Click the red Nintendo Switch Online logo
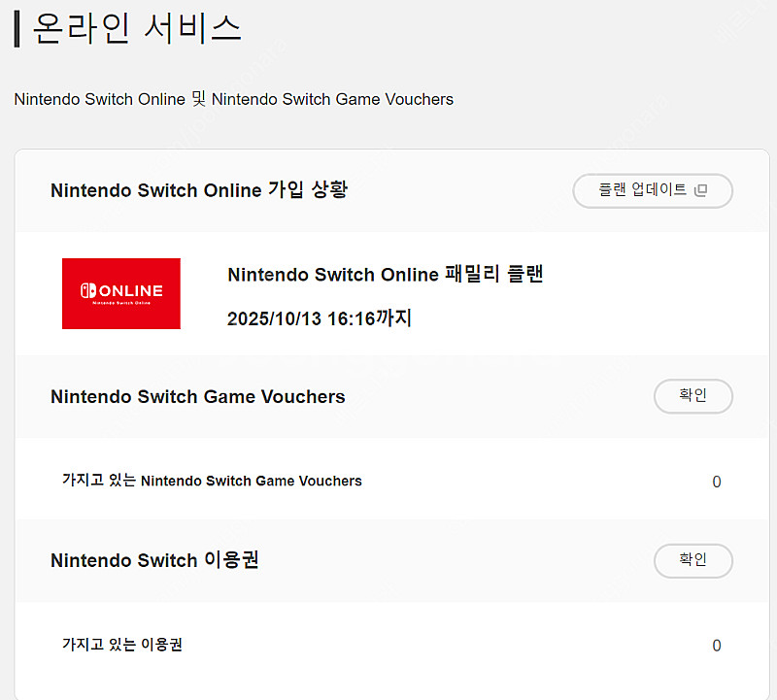 (x=120, y=293)
